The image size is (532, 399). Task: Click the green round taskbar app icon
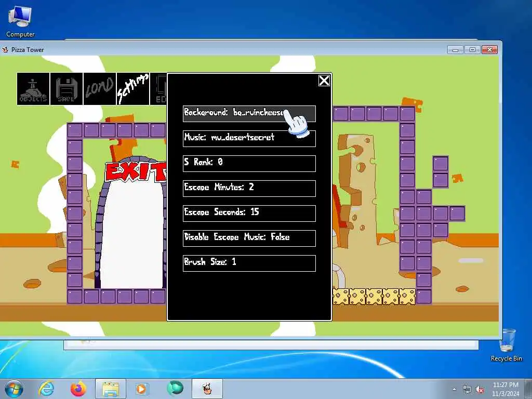175,389
